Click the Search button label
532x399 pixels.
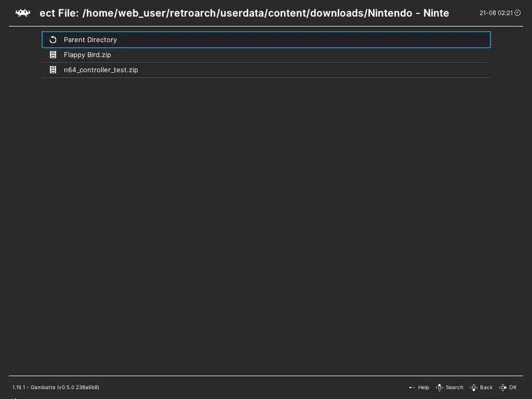tap(454, 388)
